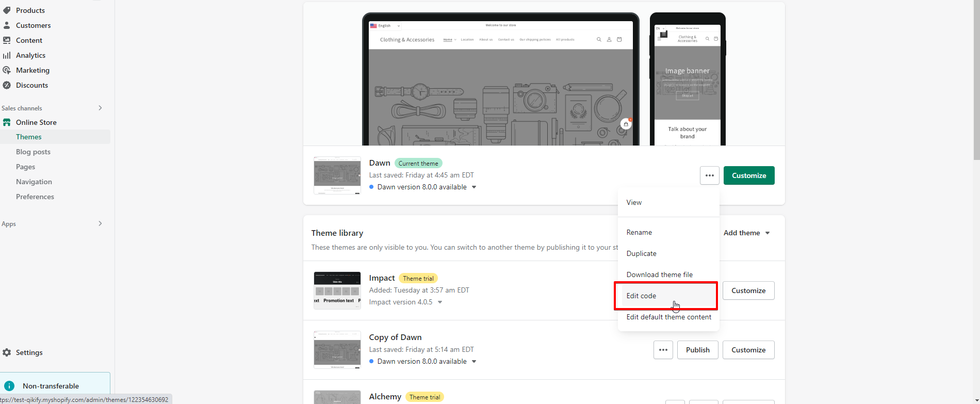Click the Impact theme thumbnail
This screenshot has height=404, width=980.
point(337,290)
